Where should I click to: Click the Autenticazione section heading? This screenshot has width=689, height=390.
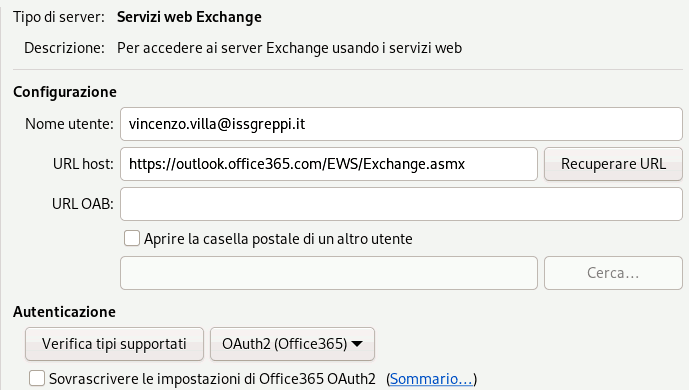pyautogui.click(x=65, y=312)
